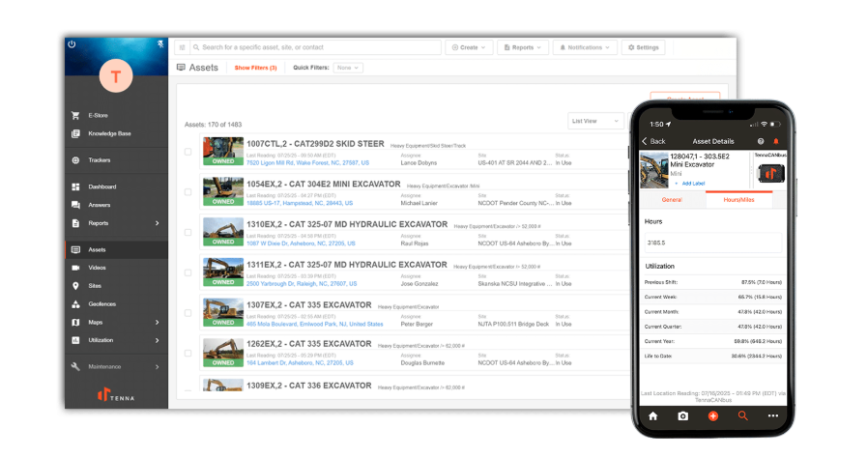The height and width of the screenshot is (458, 868).
Task: Click the orange plus icon on phone
Action: pyautogui.click(x=713, y=415)
